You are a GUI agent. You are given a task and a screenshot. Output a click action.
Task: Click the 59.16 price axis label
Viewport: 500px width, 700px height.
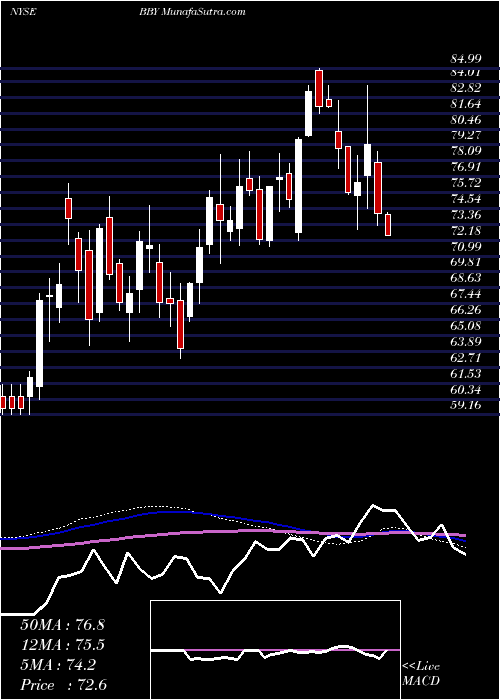[465, 405]
